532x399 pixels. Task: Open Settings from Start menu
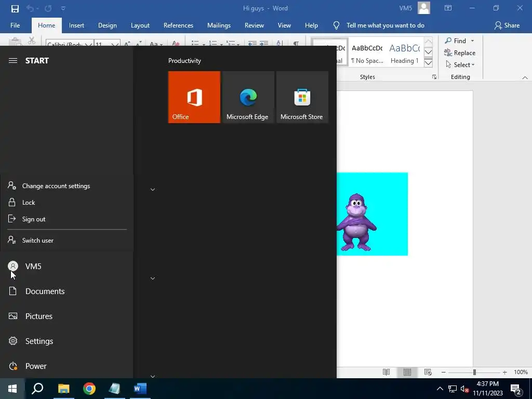[66, 341]
